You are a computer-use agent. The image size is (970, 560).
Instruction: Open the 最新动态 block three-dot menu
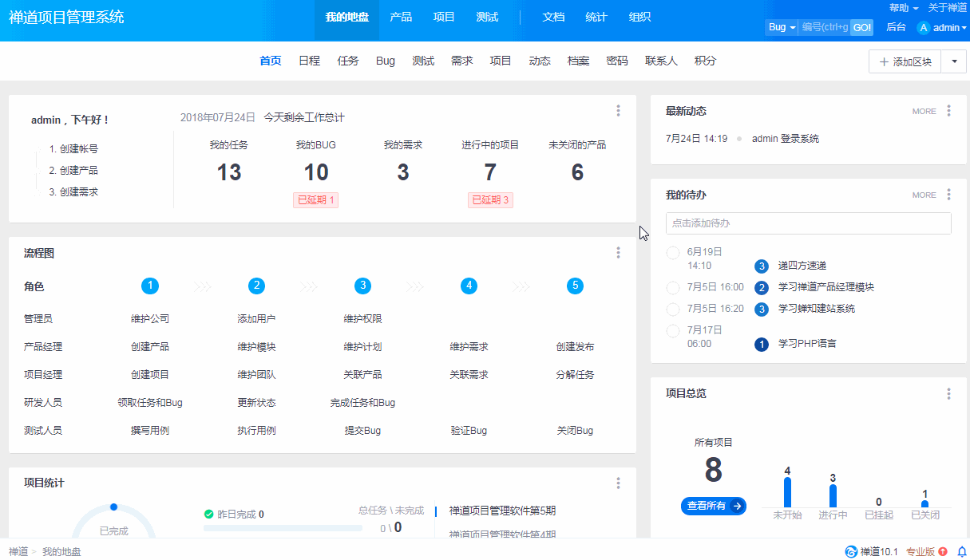948,111
